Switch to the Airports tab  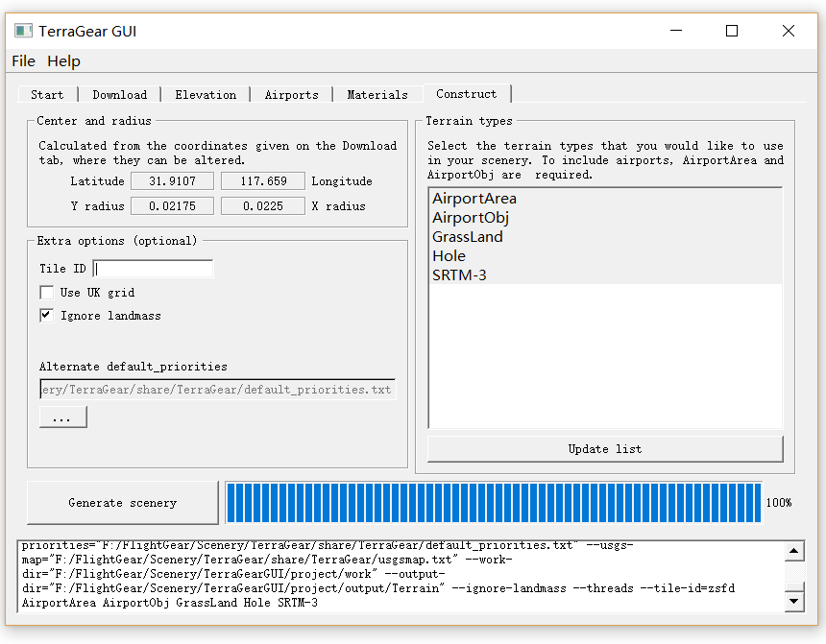pos(291,94)
